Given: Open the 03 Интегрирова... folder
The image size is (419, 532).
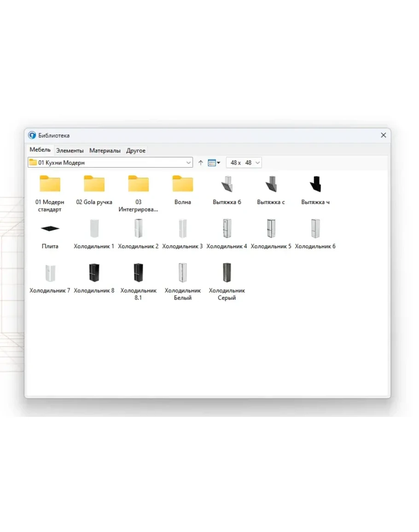Looking at the screenshot, I should point(138,184).
